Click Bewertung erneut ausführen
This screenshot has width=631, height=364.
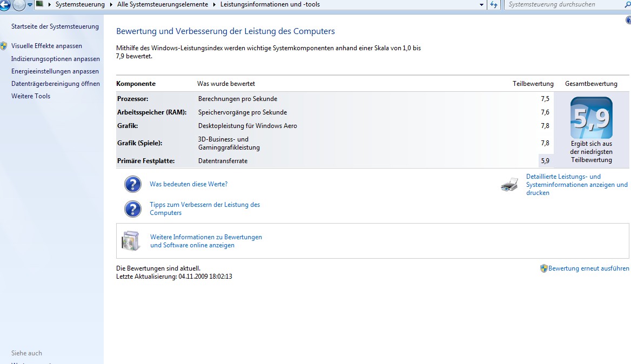[x=588, y=268]
